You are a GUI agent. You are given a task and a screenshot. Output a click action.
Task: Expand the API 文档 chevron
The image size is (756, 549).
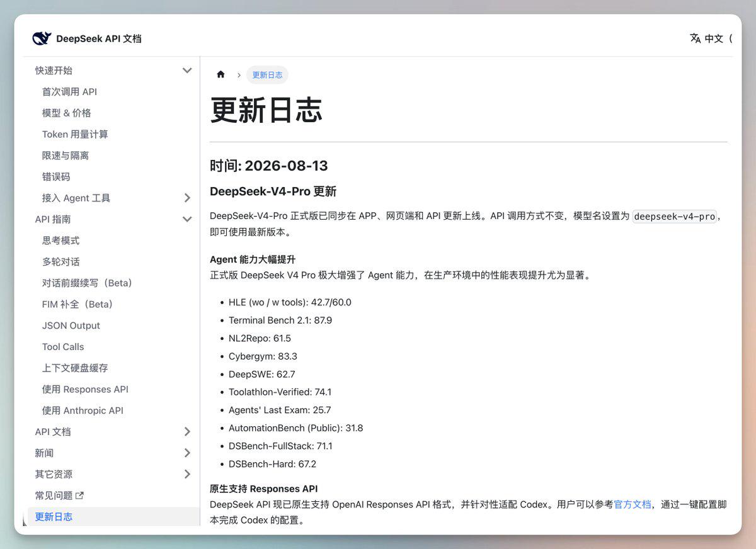(187, 431)
